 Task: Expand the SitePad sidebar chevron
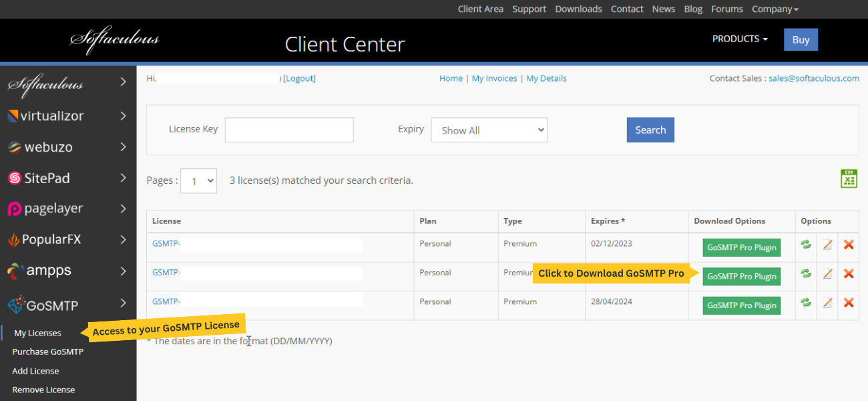(123, 178)
